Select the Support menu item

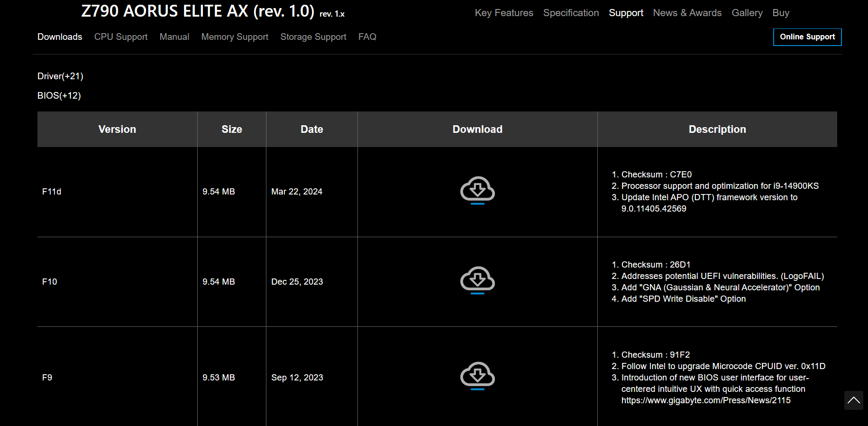[x=626, y=13]
